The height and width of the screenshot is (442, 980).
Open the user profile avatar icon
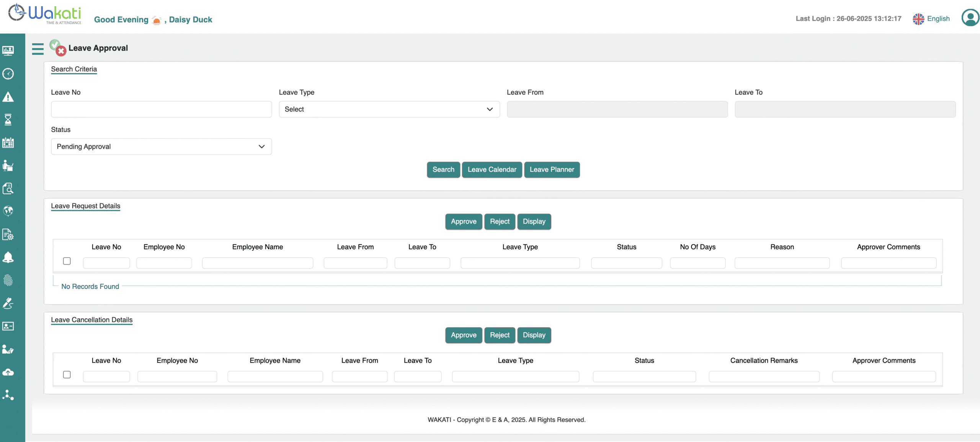(x=970, y=18)
